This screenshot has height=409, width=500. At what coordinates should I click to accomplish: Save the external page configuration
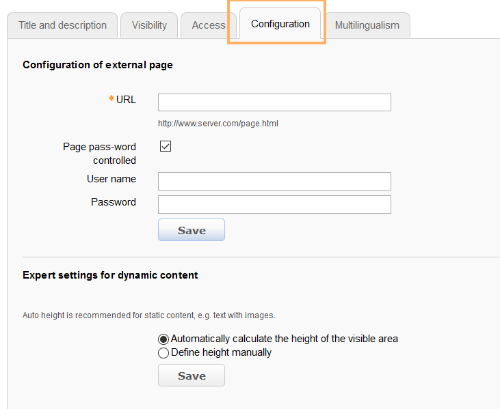[x=191, y=230]
